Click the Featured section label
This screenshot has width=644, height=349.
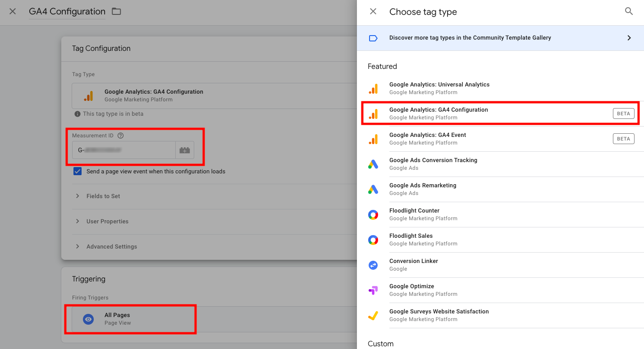tap(382, 66)
